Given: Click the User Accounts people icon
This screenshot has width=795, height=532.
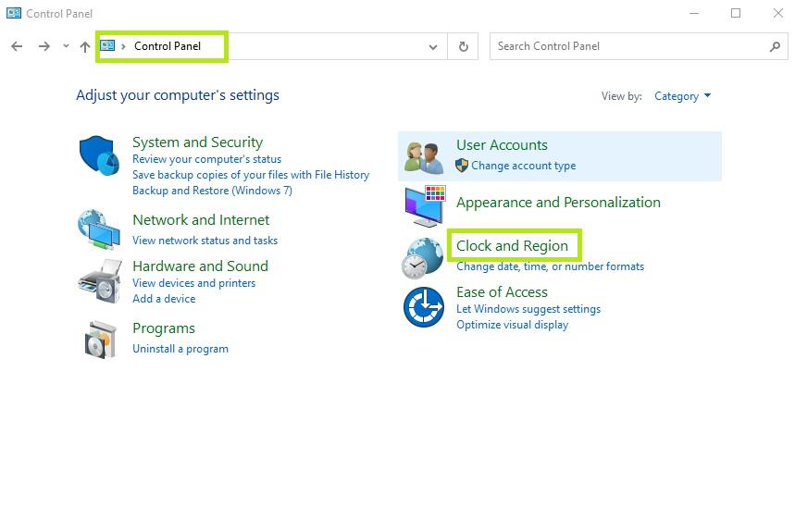Looking at the screenshot, I should tap(424, 156).
